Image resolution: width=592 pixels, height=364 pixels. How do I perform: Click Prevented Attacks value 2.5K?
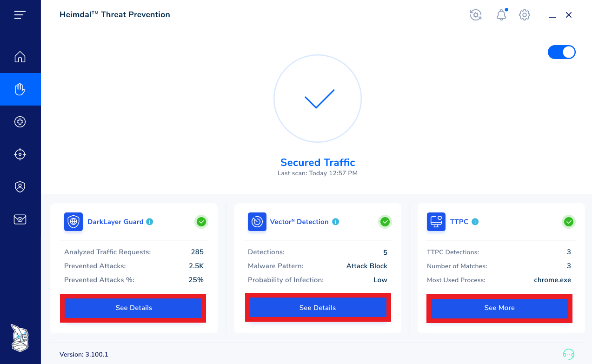point(197,266)
